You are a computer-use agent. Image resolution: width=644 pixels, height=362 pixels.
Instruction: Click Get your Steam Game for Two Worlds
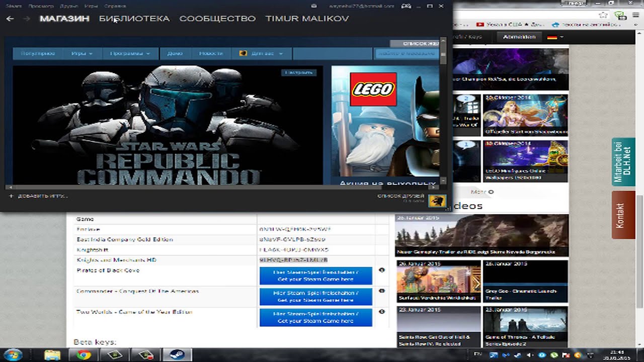click(315, 317)
